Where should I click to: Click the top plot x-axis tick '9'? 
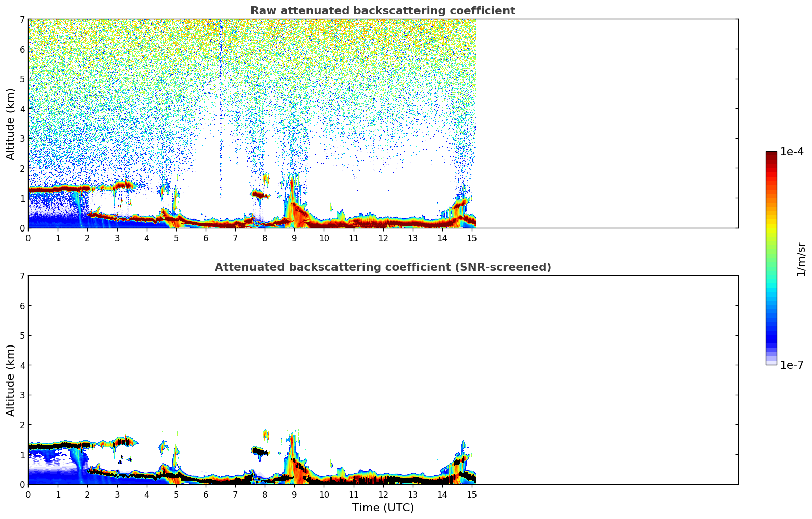point(294,238)
